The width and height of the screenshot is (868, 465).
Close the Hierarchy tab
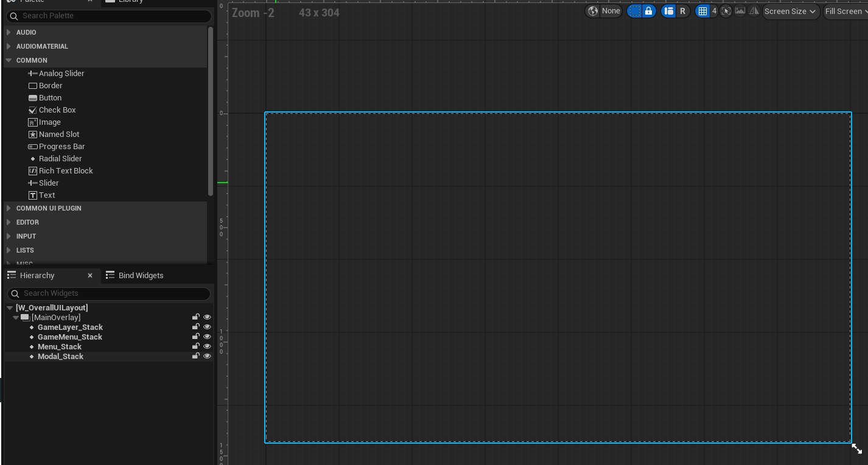90,276
